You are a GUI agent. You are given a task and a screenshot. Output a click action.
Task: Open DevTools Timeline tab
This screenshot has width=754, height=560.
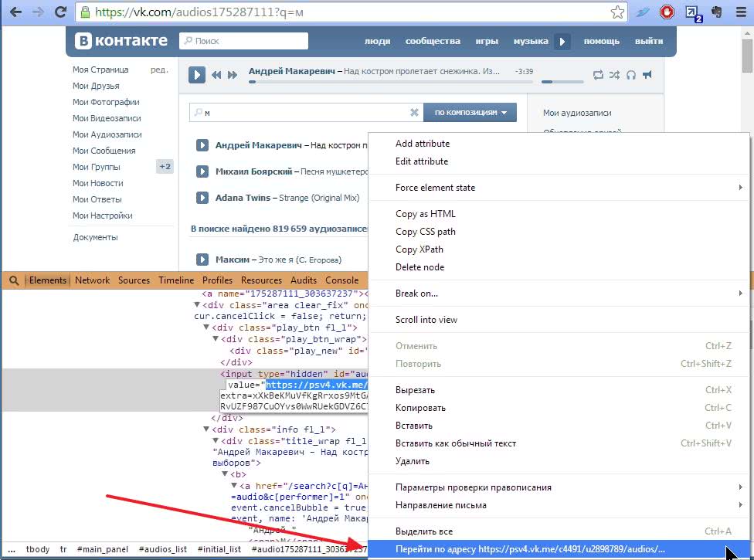176,280
